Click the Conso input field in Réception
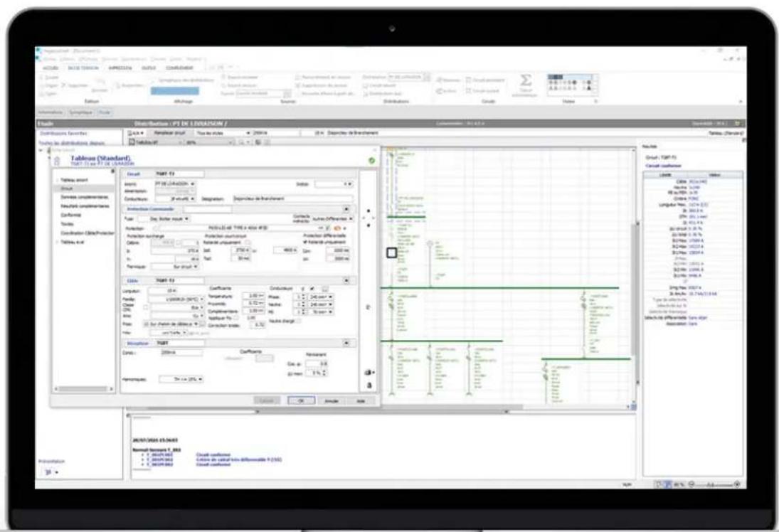The height and width of the screenshot is (532, 779). [x=181, y=352]
